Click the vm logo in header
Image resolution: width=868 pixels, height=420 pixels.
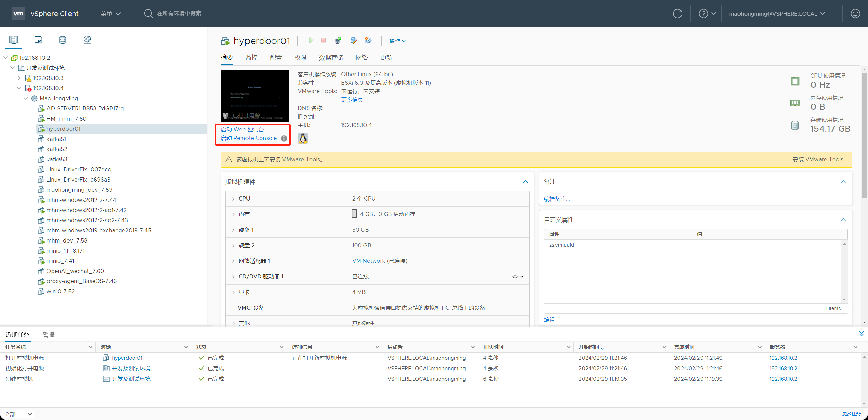[x=18, y=14]
